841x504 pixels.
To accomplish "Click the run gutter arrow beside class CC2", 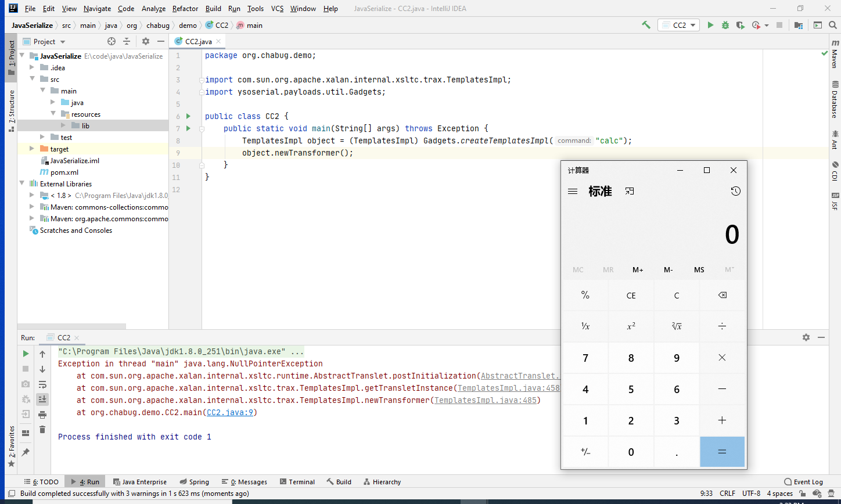I will [x=188, y=116].
